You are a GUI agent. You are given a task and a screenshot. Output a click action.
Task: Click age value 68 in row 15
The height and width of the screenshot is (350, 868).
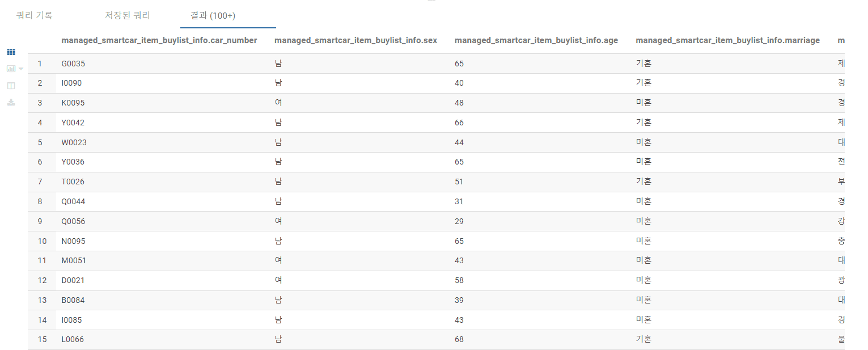(459, 339)
